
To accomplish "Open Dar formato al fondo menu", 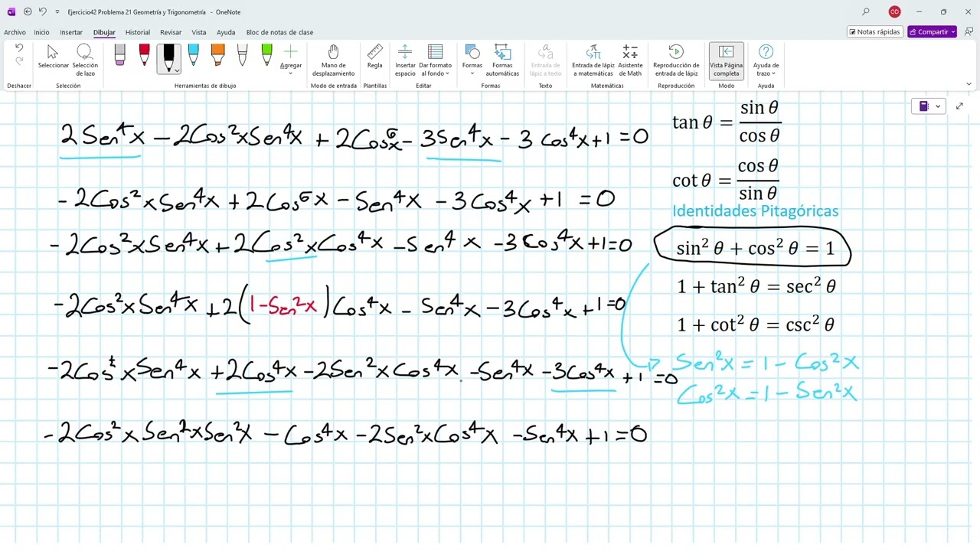I will point(435,60).
